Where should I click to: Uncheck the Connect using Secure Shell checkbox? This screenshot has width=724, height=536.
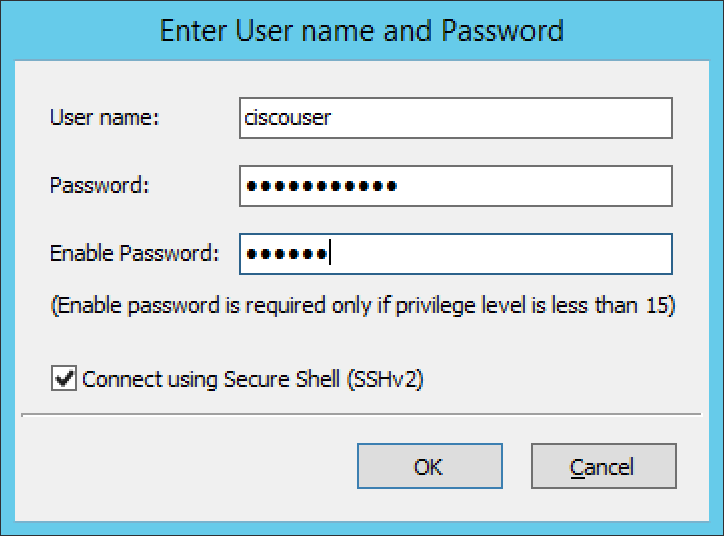pos(65,379)
